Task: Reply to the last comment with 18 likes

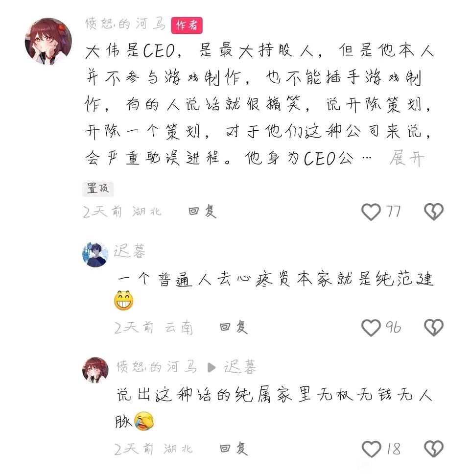Action: [x=234, y=449]
